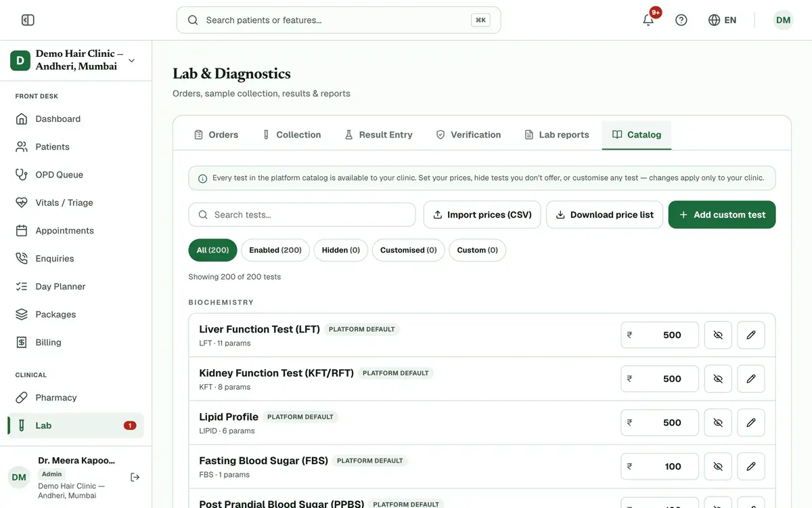Click the Dashboard house icon
Screen dimensions: 812x508
[22, 119]
